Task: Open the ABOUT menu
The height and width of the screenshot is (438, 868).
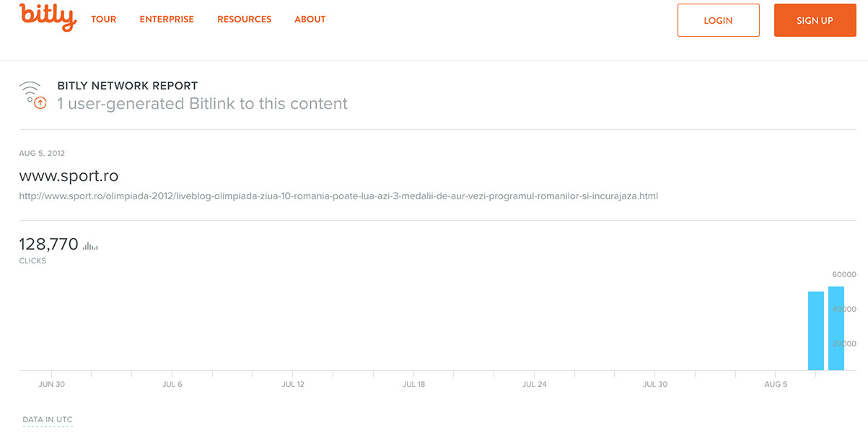Action: pos(310,19)
